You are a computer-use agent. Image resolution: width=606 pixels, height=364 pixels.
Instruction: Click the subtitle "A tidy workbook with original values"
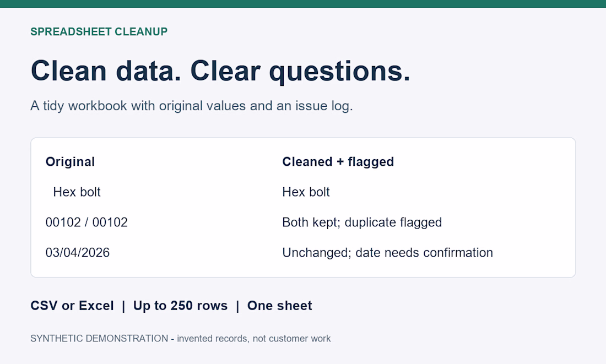[x=138, y=106]
